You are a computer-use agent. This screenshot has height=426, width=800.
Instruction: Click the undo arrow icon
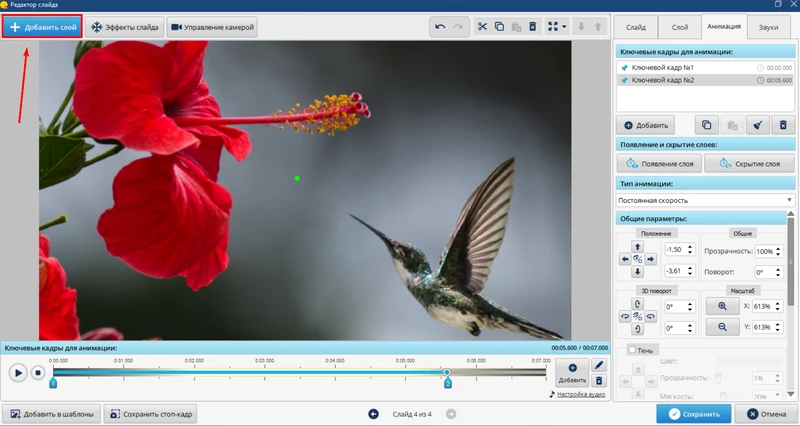(x=441, y=27)
